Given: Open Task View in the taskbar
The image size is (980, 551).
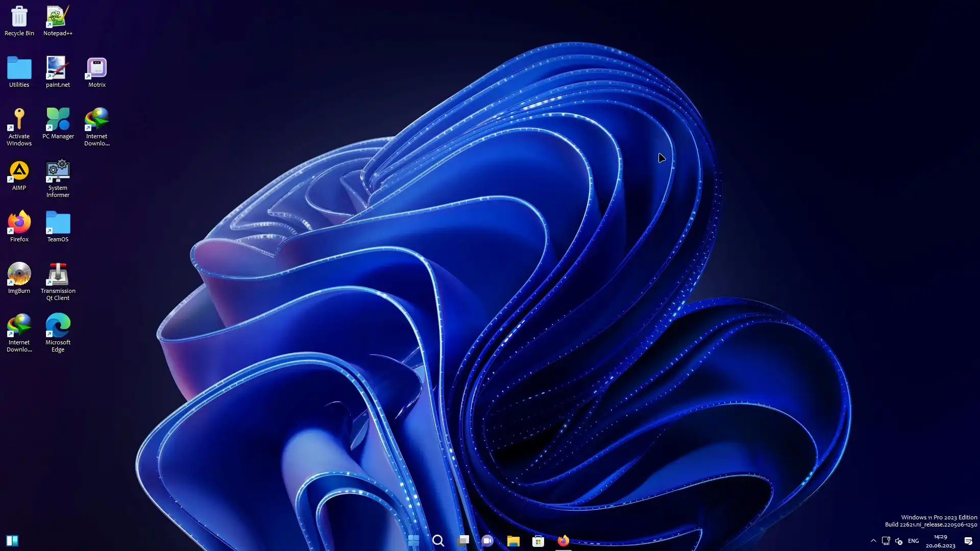Looking at the screenshot, I should (463, 541).
